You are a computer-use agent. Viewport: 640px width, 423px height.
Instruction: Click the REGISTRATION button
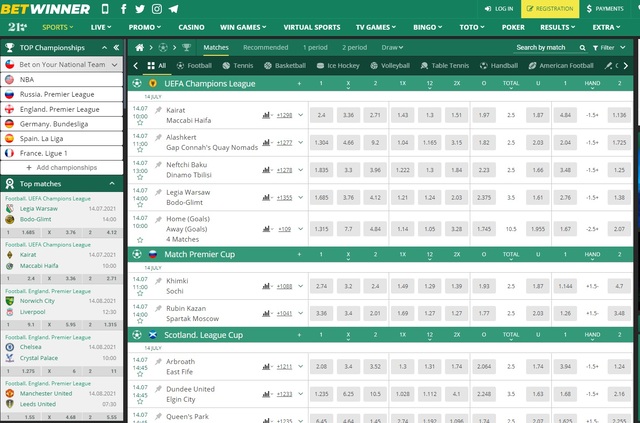[x=550, y=9]
